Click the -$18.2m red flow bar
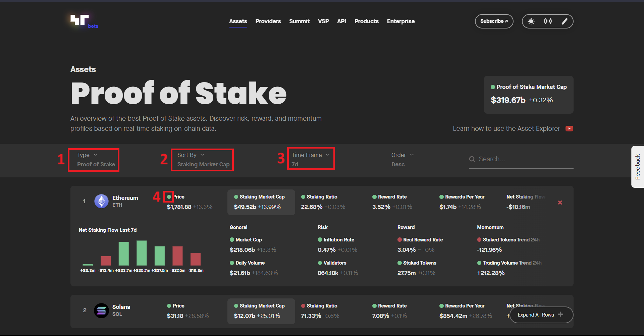Image resolution: width=644 pixels, height=336 pixels. [x=196, y=259]
